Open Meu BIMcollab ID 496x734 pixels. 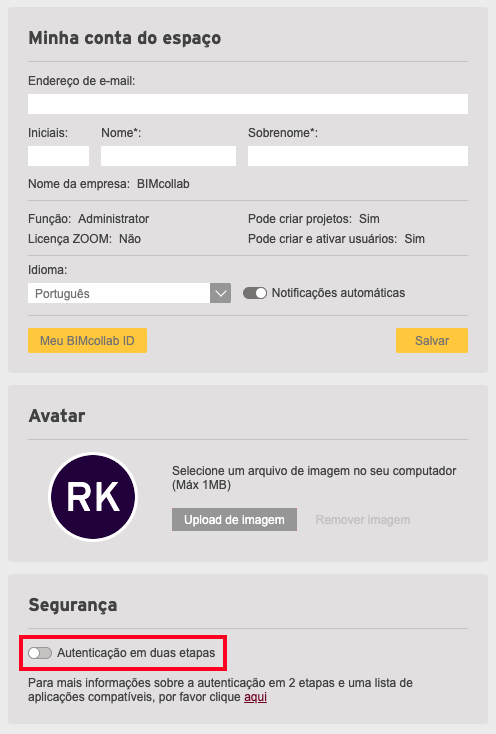click(x=88, y=340)
